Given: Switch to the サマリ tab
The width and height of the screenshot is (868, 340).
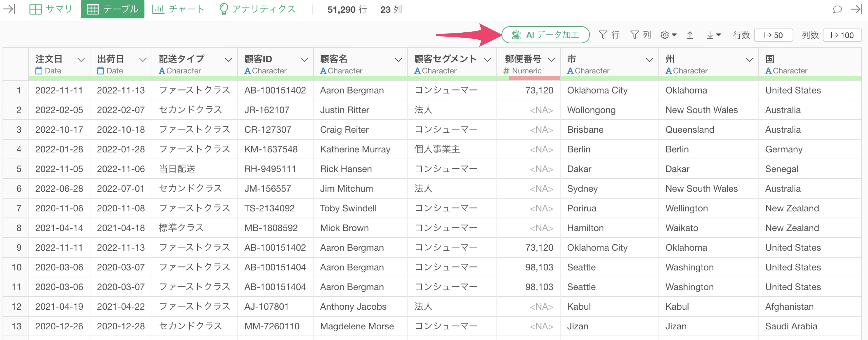Looking at the screenshot, I should point(51,9).
